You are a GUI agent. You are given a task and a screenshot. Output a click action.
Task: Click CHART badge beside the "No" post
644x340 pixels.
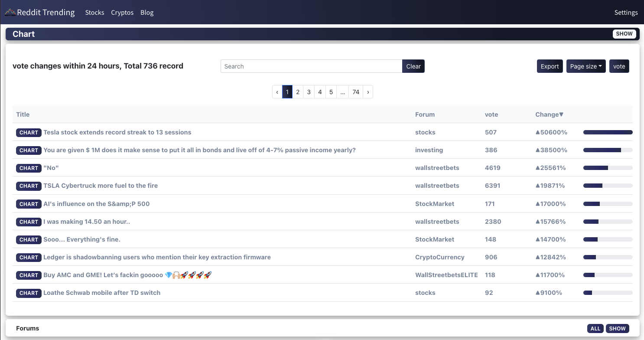click(x=29, y=168)
